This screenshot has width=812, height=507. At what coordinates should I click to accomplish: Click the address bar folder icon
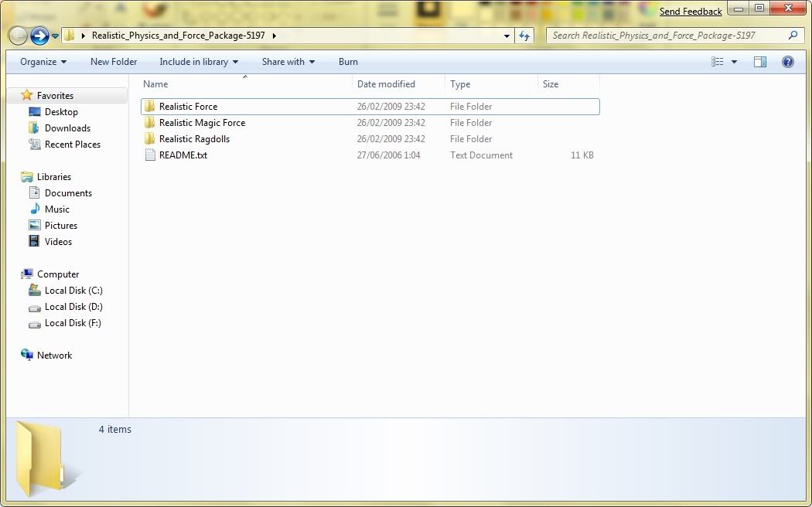click(70, 36)
